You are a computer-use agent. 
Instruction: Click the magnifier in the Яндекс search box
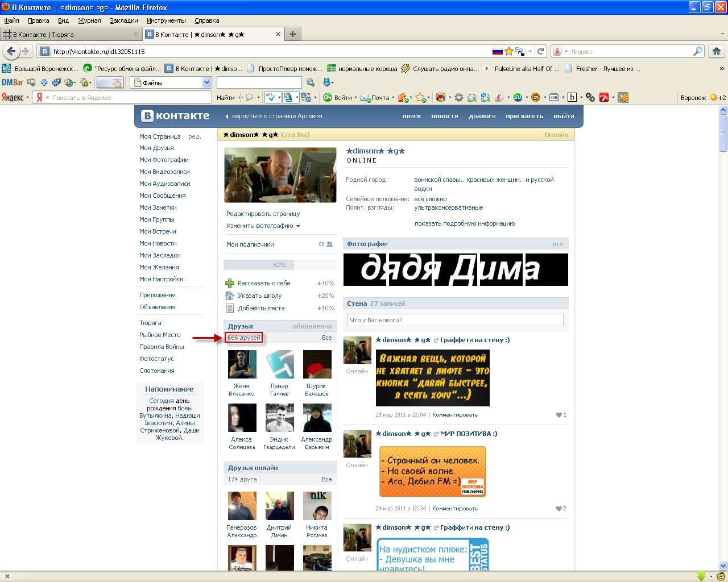[x=698, y=51]
